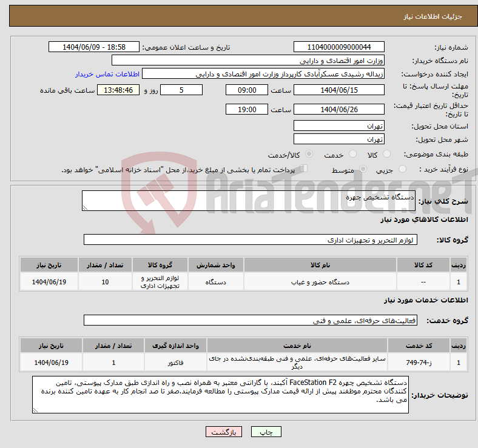Click the delivery city field تهران
Screen dimensions: 478x448
point(338,139)
